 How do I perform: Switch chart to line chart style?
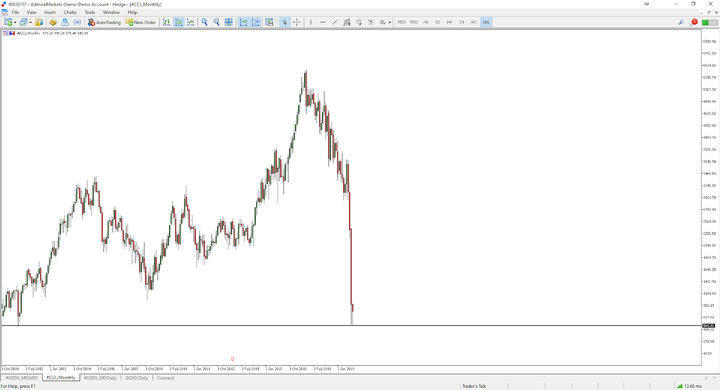[191, 22]
